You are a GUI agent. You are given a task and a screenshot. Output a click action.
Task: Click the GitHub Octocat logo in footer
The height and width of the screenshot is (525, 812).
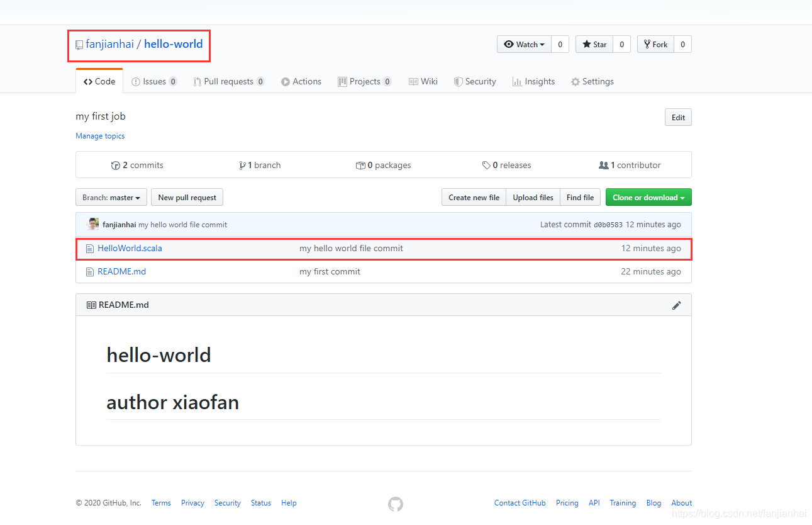click(x=395, y=504)
